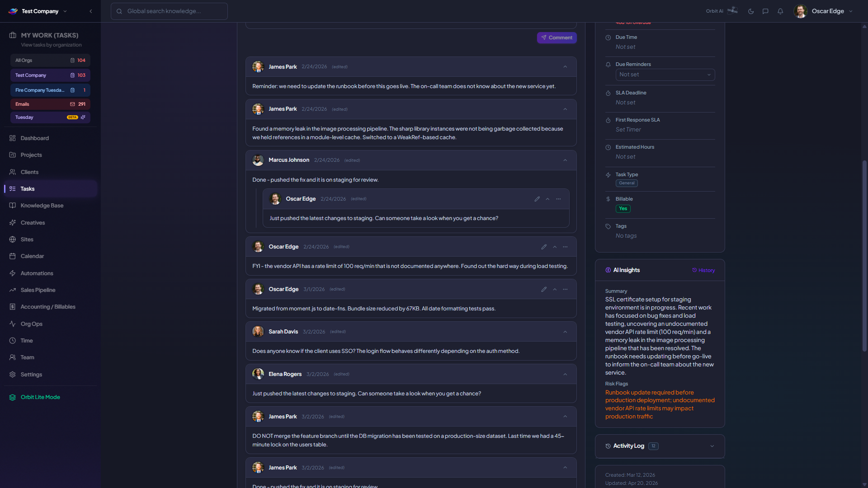868x488 pixels.
Task: Open Automations from sidebar
Action: pyautogui.click(x=50, y=273)
